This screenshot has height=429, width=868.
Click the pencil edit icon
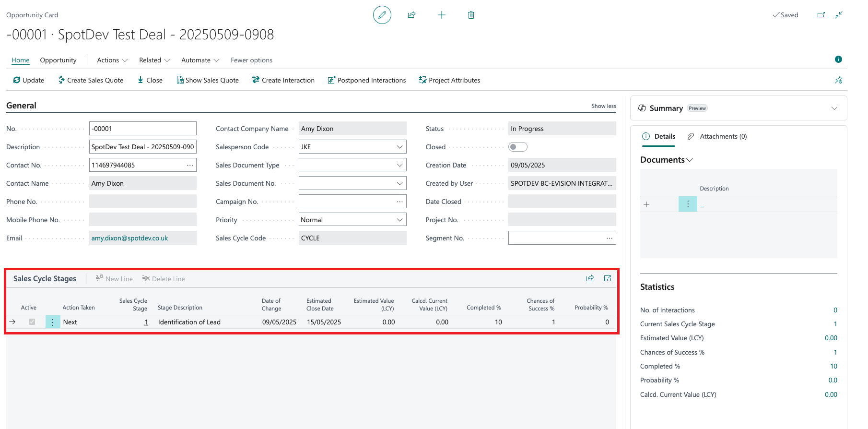click(x=382, y=15)
